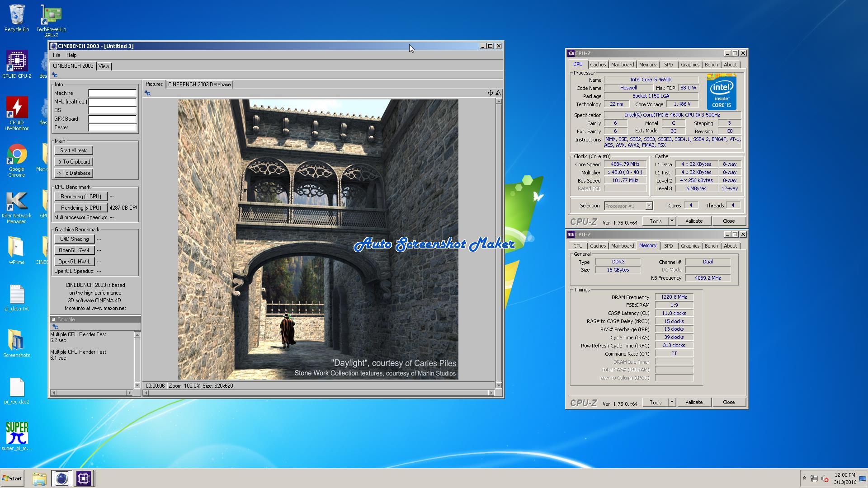Click the Console panel collapse square
Image resolution: width=868 pixels, height=488 pixels.
tap(53, 319)
